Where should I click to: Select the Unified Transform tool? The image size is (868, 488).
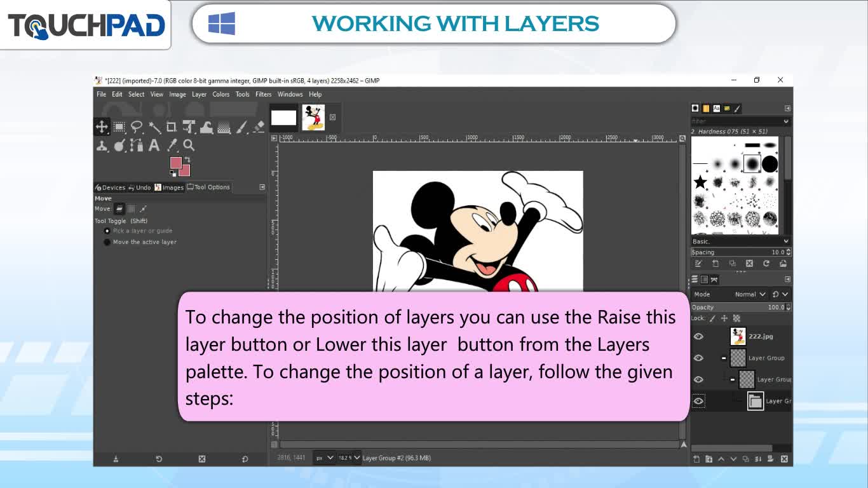189,127
